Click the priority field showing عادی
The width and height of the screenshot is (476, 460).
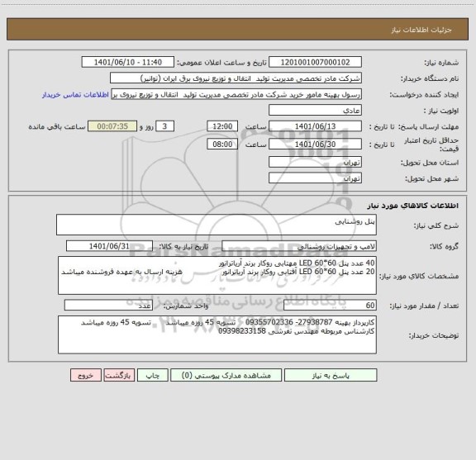(315, 110)
